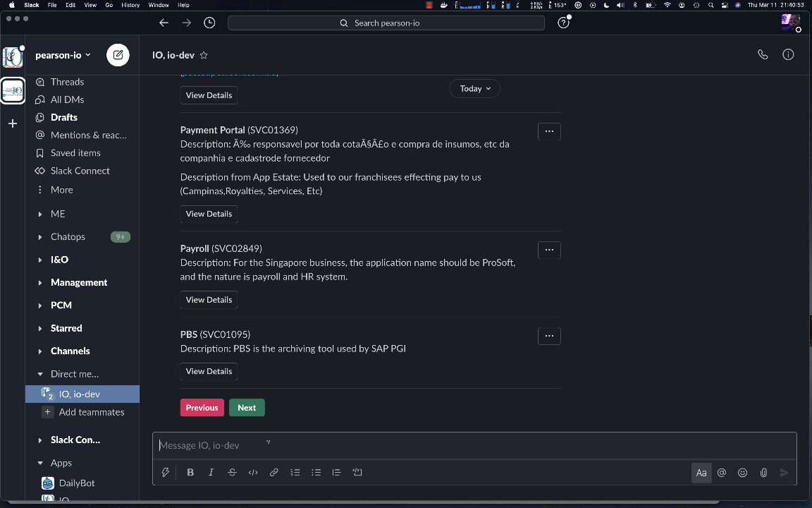Expand the Management section
Image resolution: width=812 pixels, height=508 pixels.
[x=40, y=282]
